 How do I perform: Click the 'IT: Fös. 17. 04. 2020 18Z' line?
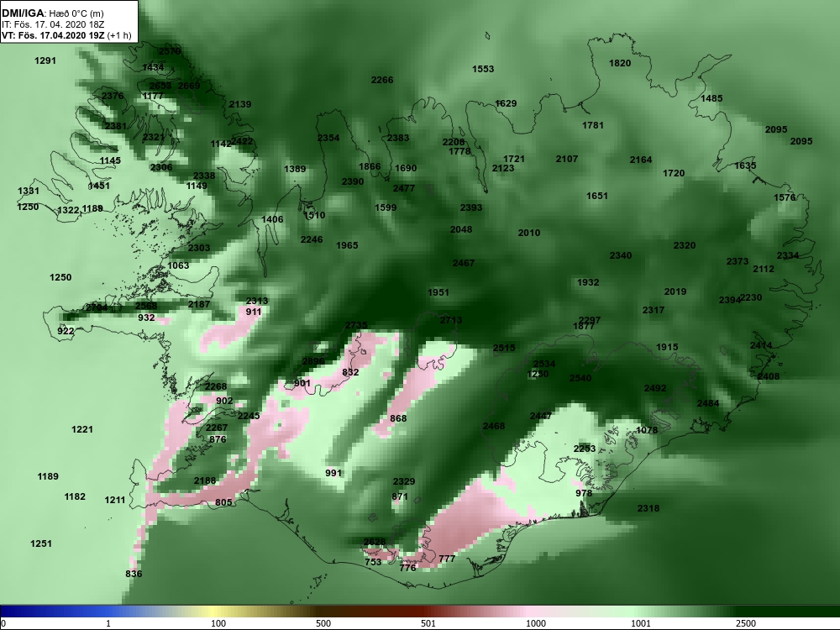(52, 24)
